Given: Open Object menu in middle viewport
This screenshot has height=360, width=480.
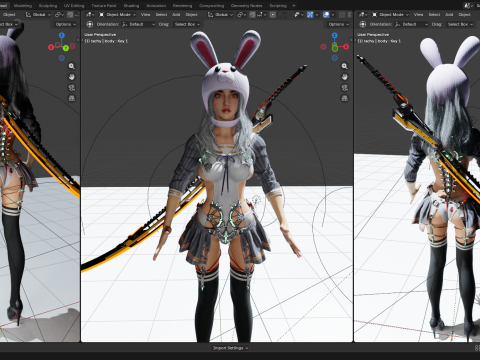Looking at the screenshot, I should click(191, 15).
